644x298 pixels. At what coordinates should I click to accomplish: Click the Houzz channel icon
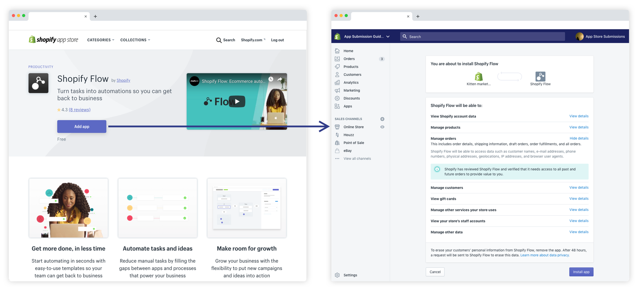tap(337, 135)
